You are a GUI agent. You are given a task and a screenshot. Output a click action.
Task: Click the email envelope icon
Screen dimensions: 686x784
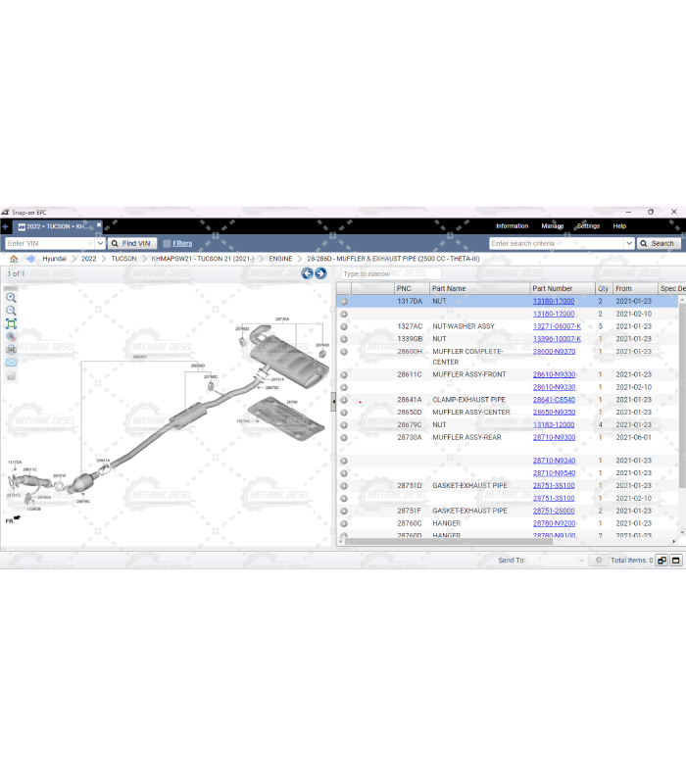click(11, 362)
